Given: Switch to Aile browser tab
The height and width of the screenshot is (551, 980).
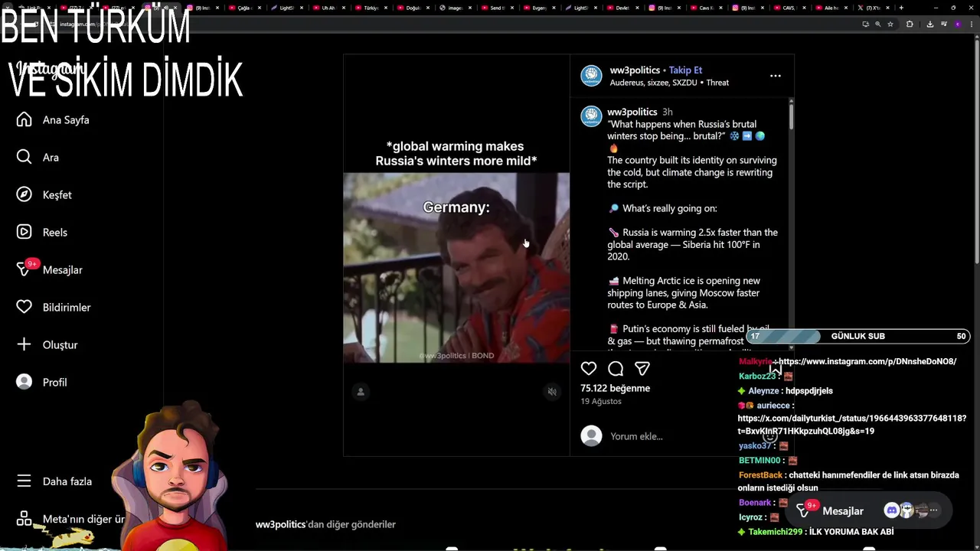Looking at the screenshot, I should [x=833, y=8].
